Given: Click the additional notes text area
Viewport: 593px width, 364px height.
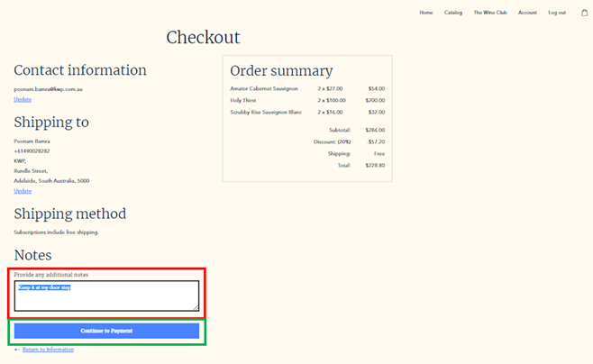Looking at the screenshot, I should pyautogui.click(x=106, y=296).
